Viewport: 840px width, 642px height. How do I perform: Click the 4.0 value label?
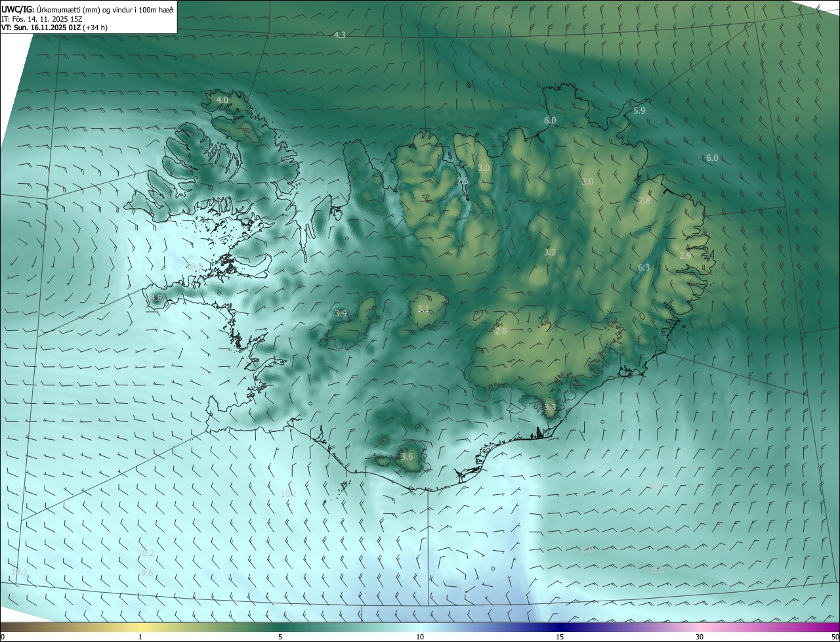click(222, 100)
